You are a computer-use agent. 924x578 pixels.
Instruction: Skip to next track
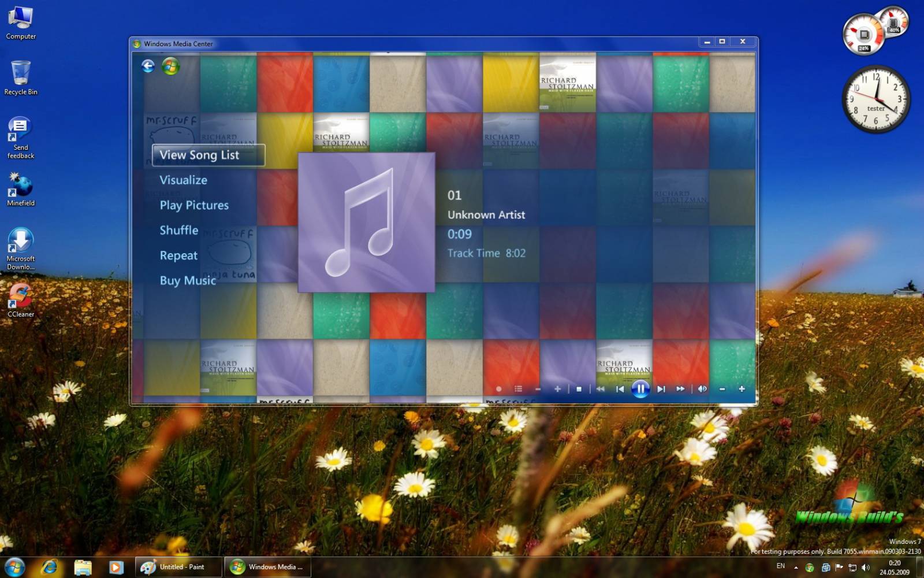click(661, 389)
